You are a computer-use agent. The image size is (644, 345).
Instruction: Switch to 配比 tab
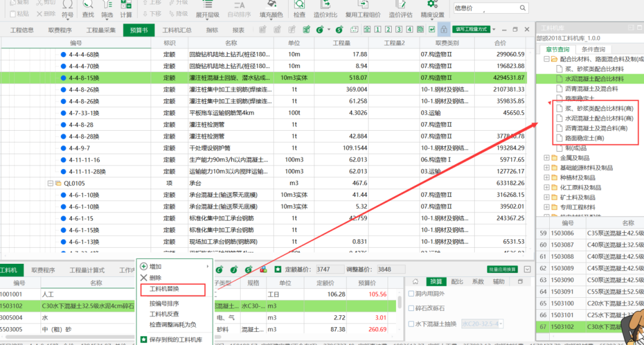point(457,282)
